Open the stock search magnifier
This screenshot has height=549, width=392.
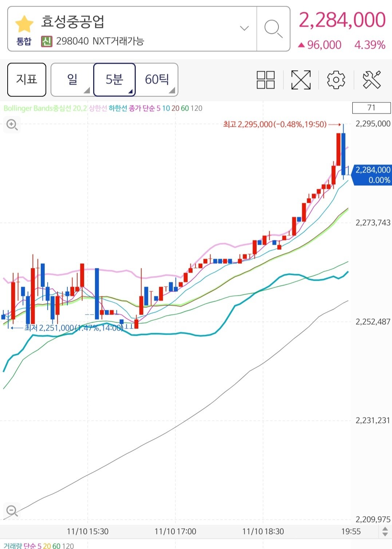point(273,29)
